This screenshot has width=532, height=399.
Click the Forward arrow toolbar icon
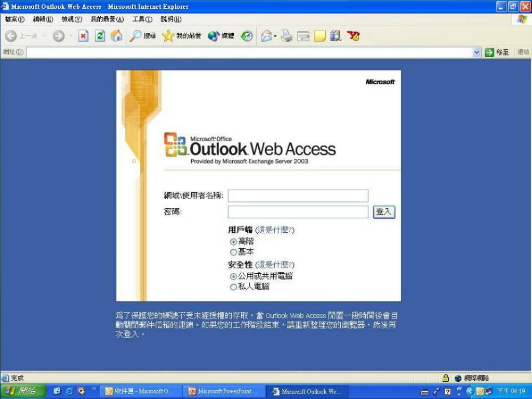click(58, 36)
